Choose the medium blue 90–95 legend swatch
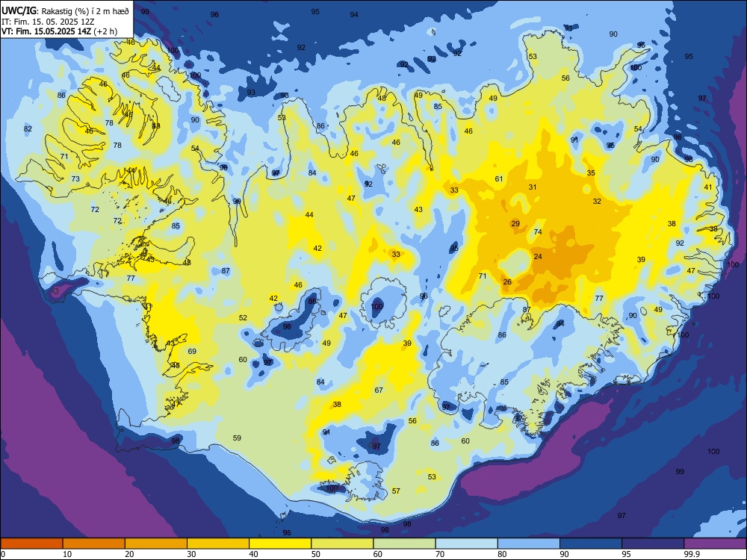The image size is (747, 560). tap(591, 544)
